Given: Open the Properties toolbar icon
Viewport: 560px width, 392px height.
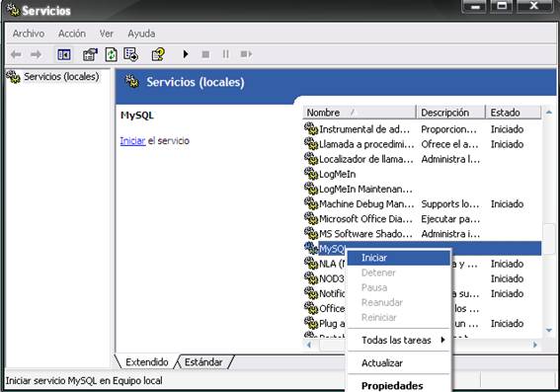Looking at the screenshot, I should pyautogui.click(x=90, y=54).
